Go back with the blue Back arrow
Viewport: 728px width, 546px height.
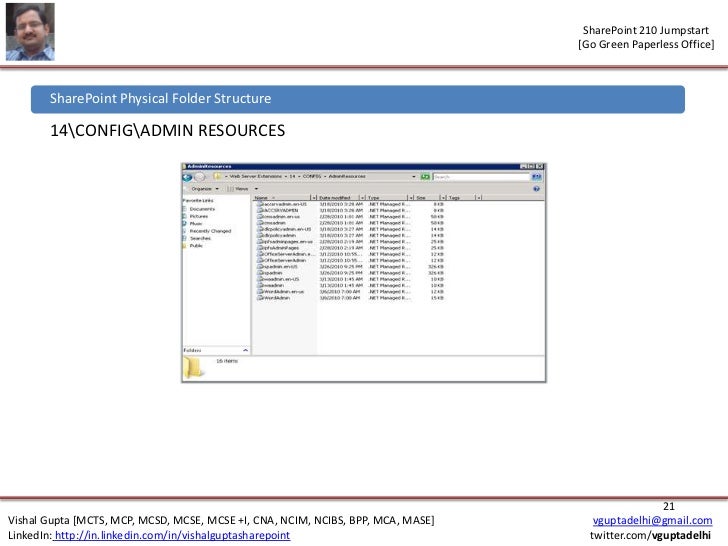pos(188,177)
